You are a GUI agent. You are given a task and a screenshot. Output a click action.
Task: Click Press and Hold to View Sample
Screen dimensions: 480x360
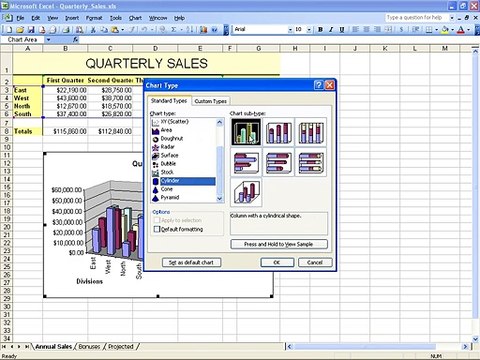coord(279,244)
